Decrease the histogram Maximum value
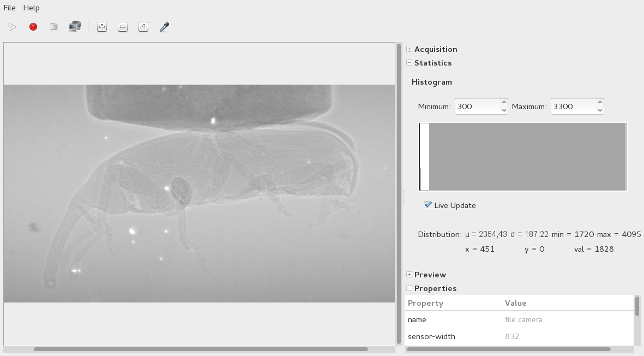This screenshot has height=356, width=644. click(600, 110)
